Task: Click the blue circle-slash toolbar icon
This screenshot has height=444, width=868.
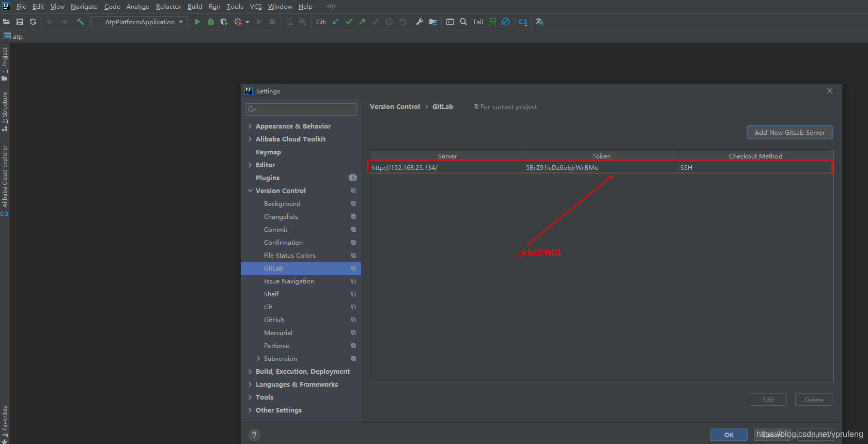Action: tap(506, 22)
